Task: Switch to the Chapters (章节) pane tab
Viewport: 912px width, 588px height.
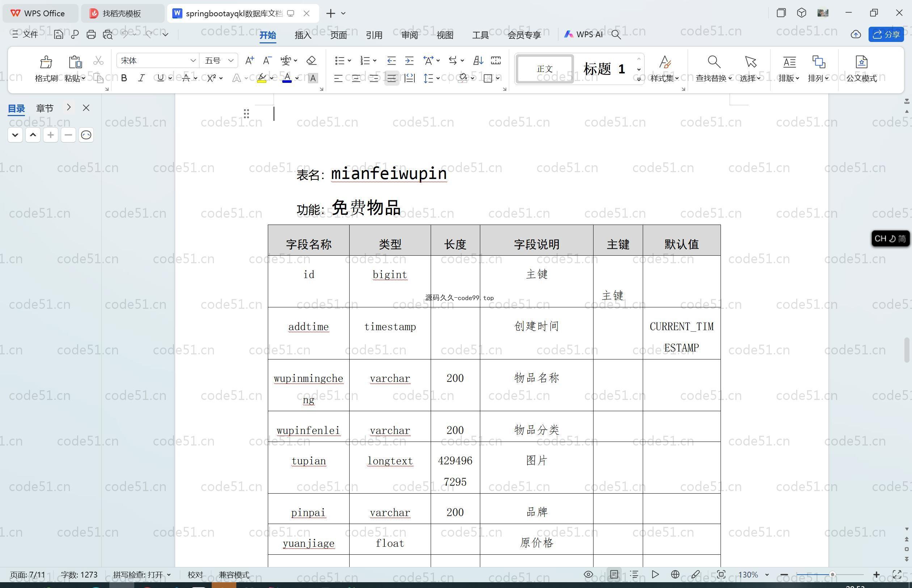Action: tap(45, 108)
